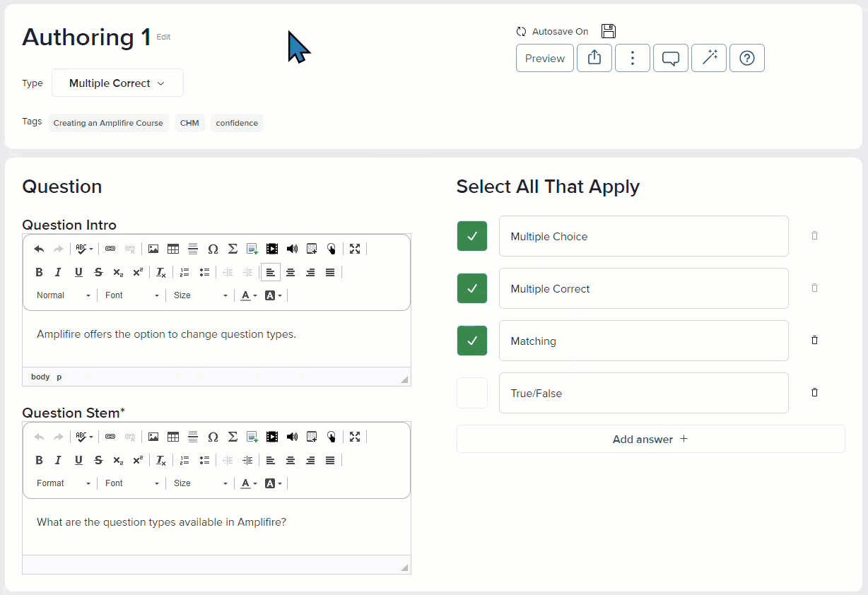
Task: Undo in the Question Intro editor
Action: click(39, 249)
